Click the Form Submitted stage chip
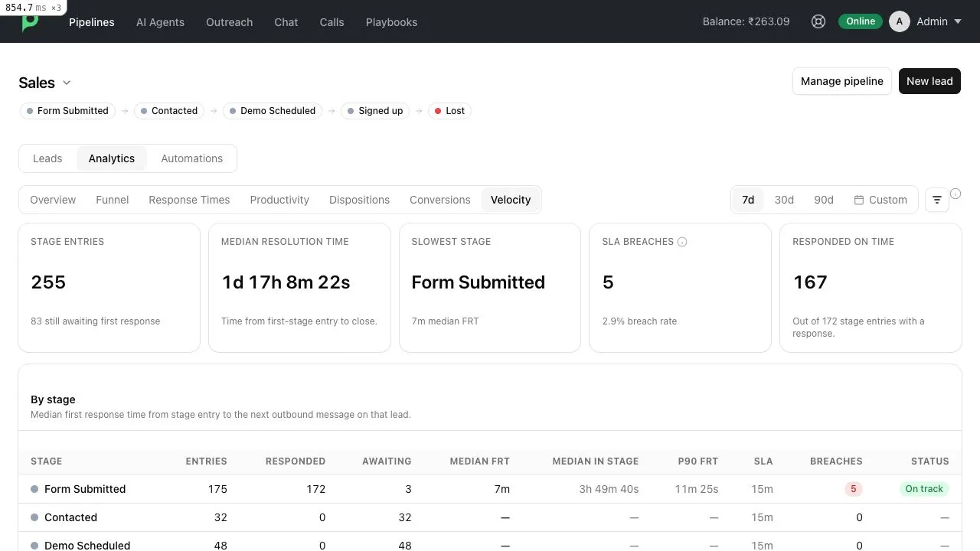 point(67,111)
